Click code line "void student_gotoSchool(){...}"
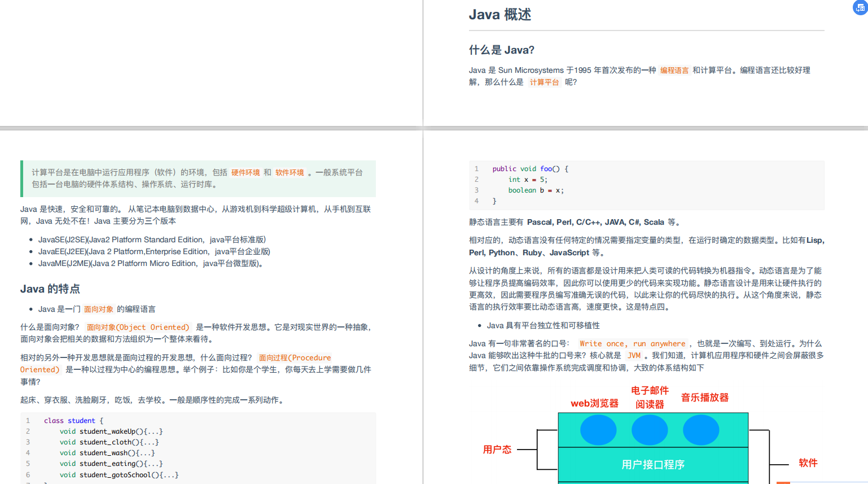The image size is (868, 484). (x=119, y=475)
